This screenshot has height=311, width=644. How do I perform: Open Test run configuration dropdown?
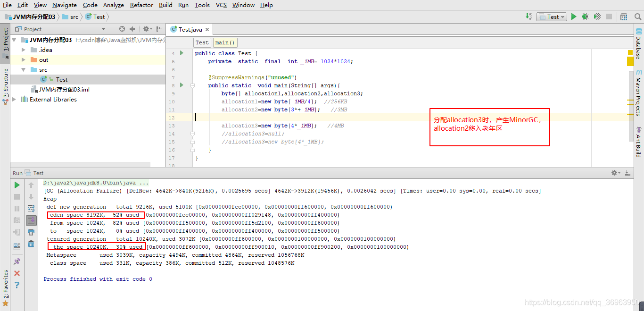(x=552, y=17)
